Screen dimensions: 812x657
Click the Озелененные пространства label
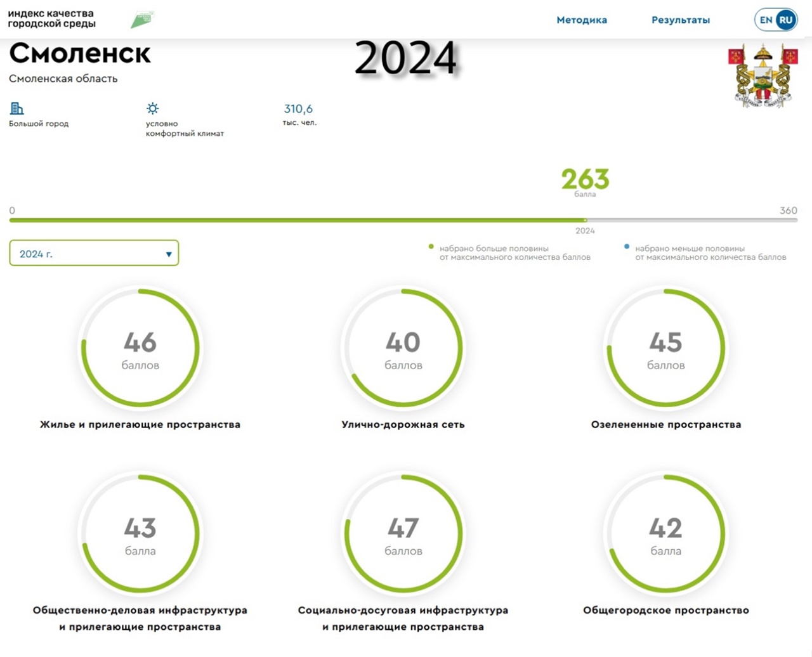665,424
